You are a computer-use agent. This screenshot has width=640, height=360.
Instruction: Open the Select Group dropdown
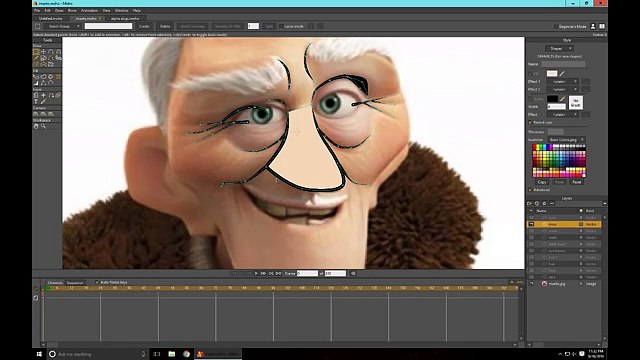click(63, 26)
